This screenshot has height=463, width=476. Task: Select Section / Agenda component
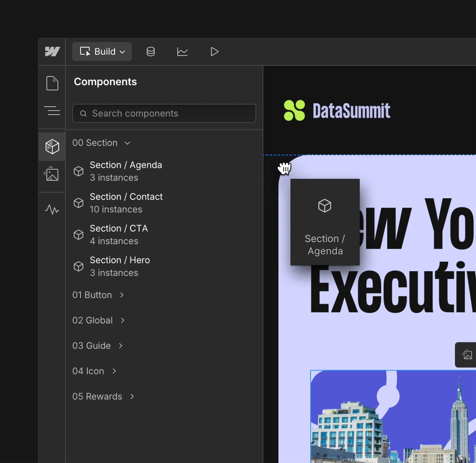tap(126, 171)
